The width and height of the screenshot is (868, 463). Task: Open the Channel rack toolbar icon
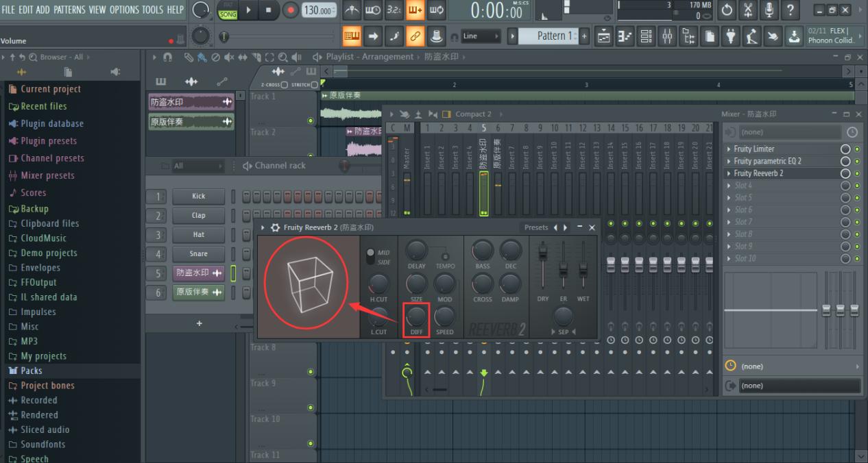click(645, 36)
